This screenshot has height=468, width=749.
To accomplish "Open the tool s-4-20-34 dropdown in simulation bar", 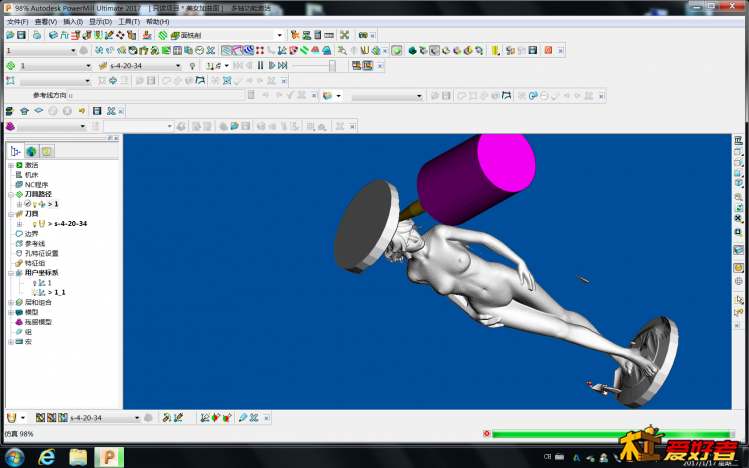I will [178, 66].
